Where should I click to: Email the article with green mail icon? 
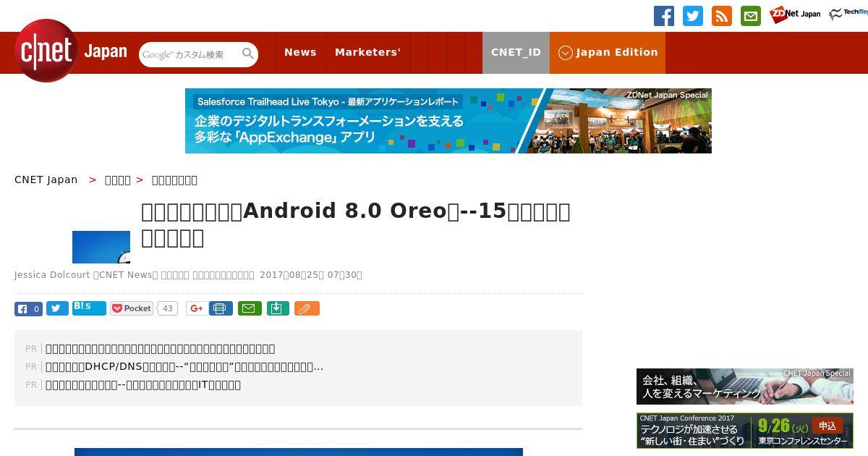(x=250, y=308)
